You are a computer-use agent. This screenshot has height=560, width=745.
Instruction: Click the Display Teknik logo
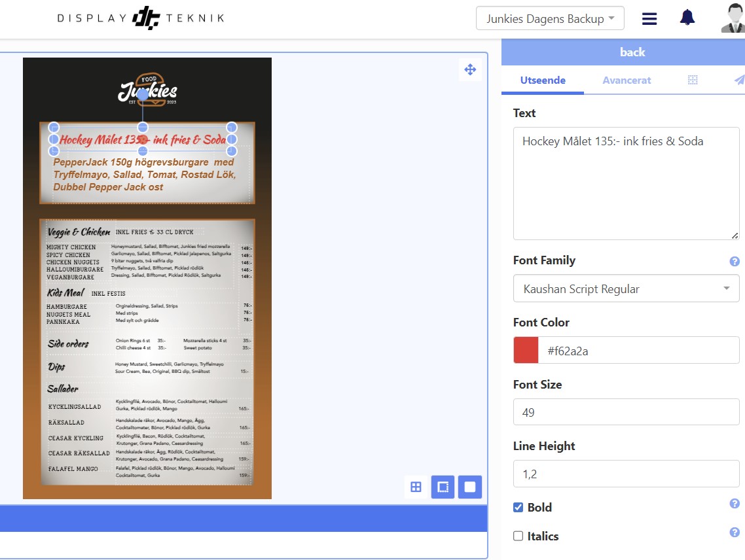(141, 18)
